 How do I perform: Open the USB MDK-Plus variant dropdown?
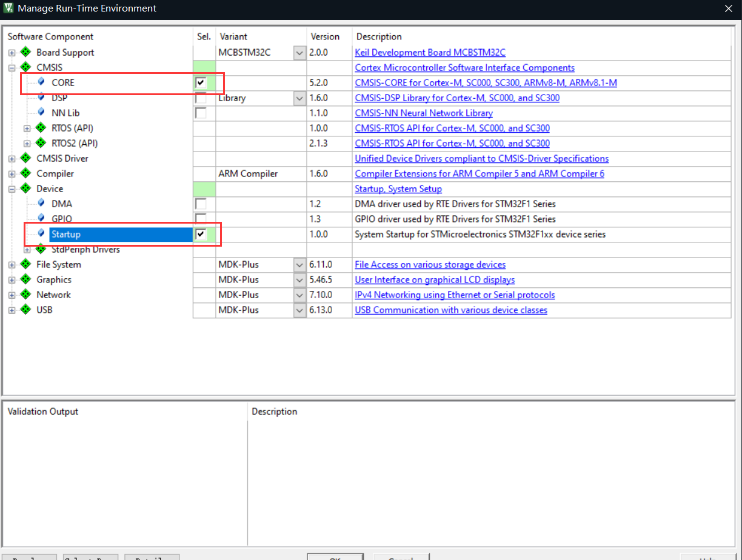[x=299, y=310]
